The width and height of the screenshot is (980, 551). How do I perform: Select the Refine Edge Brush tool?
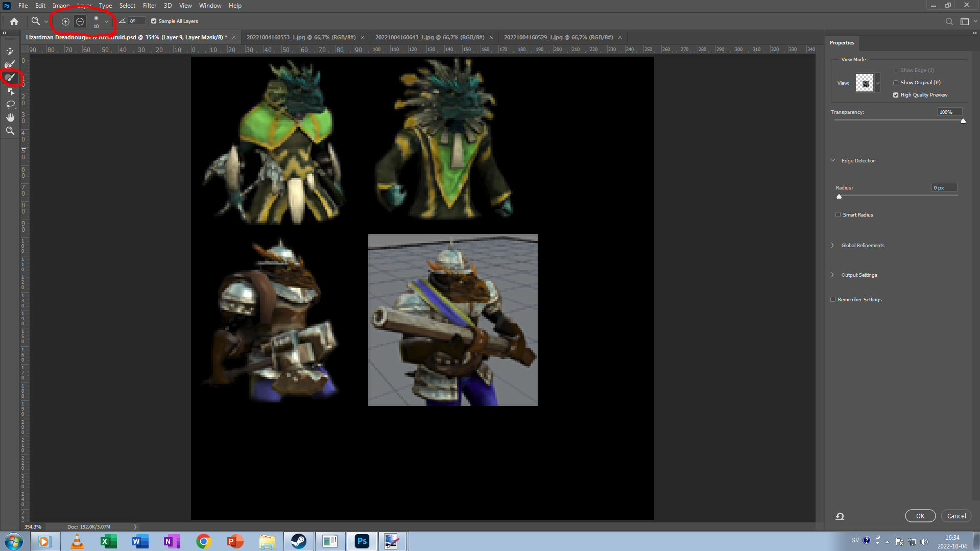[x=10, y=64]
